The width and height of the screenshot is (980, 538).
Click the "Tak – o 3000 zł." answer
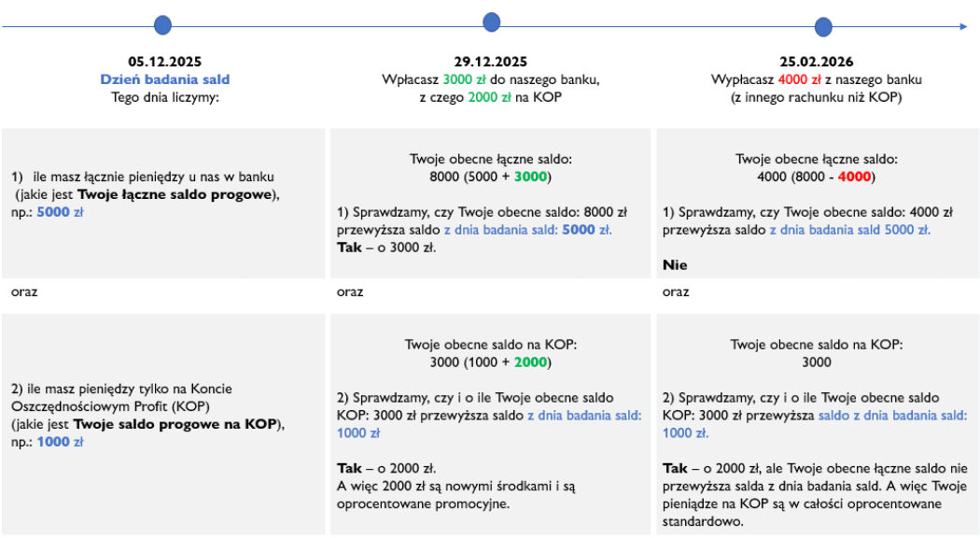(385, 248)
